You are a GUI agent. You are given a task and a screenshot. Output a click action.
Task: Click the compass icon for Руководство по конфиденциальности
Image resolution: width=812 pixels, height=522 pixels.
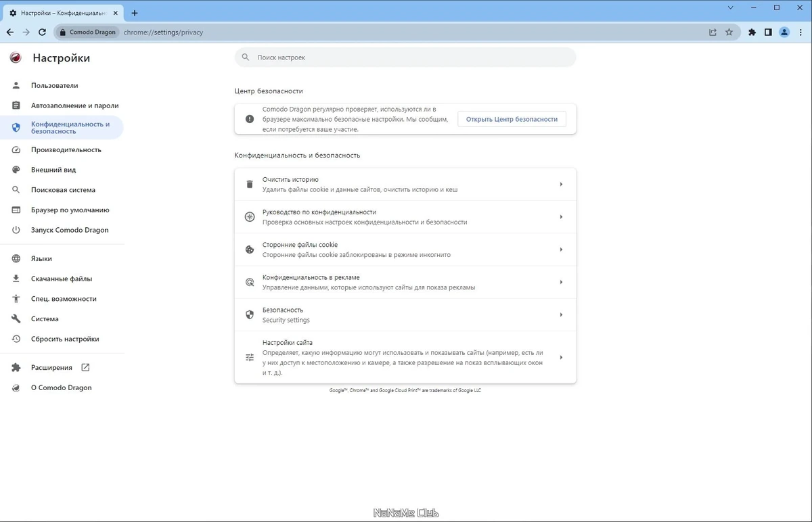point(249,217)
